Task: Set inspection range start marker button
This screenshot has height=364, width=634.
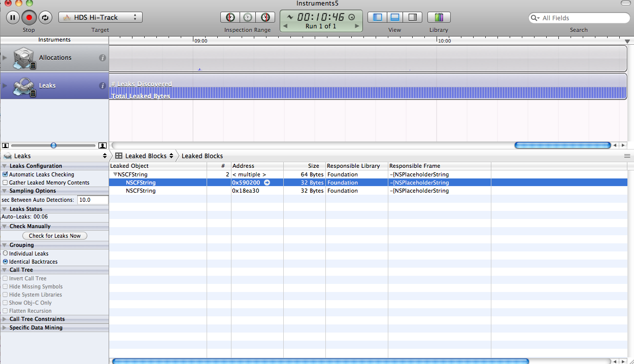Action: pos(230,17)
